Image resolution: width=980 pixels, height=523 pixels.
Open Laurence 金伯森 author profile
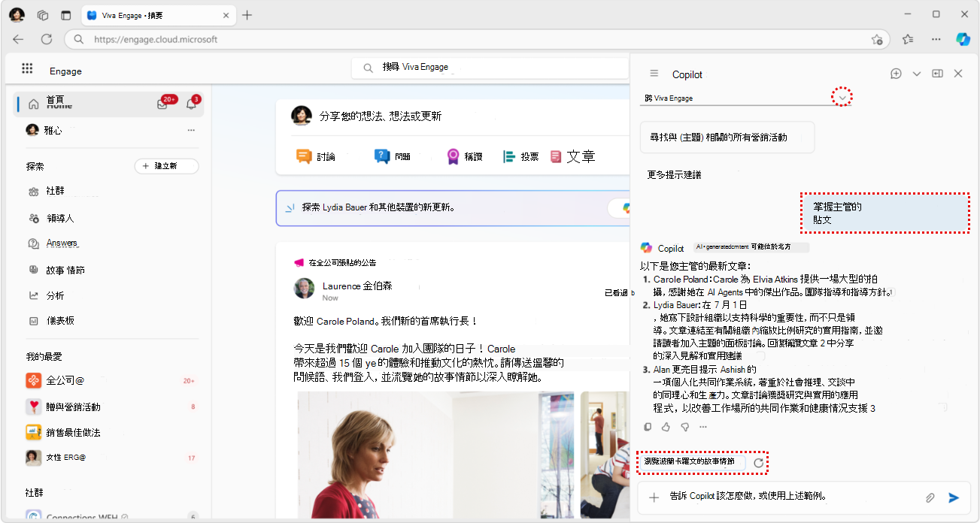[x=357, y=286]
